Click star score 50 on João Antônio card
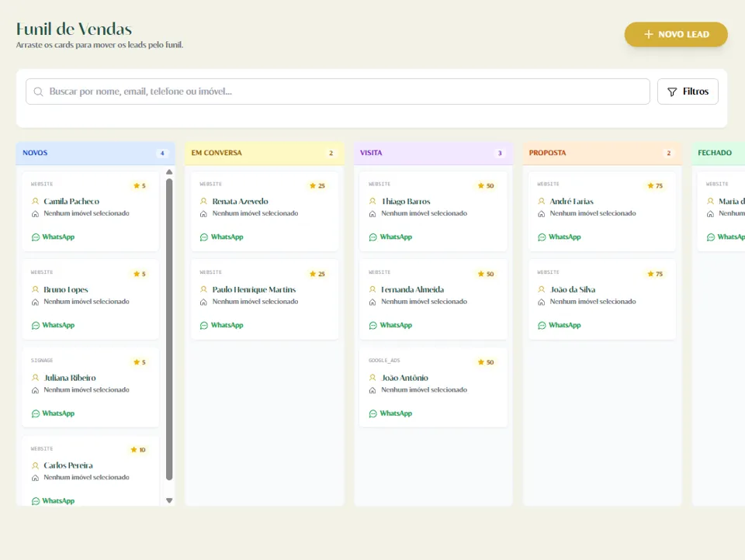 point(486,362)
